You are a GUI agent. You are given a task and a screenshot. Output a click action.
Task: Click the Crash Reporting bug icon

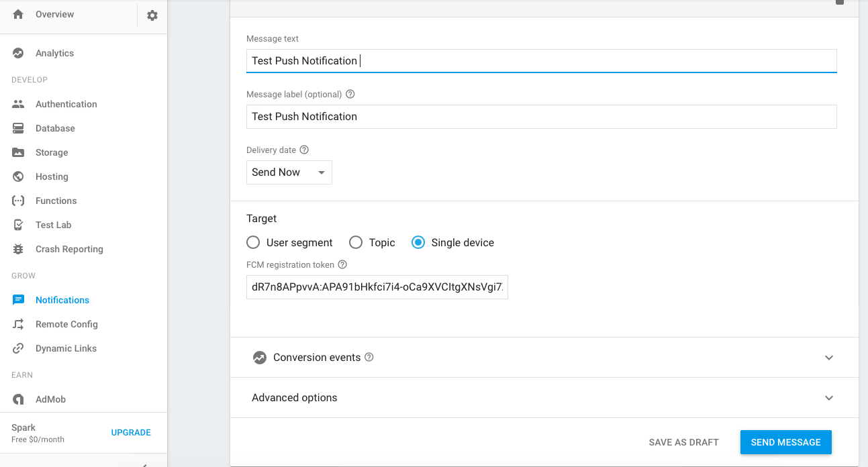(18, 249)
